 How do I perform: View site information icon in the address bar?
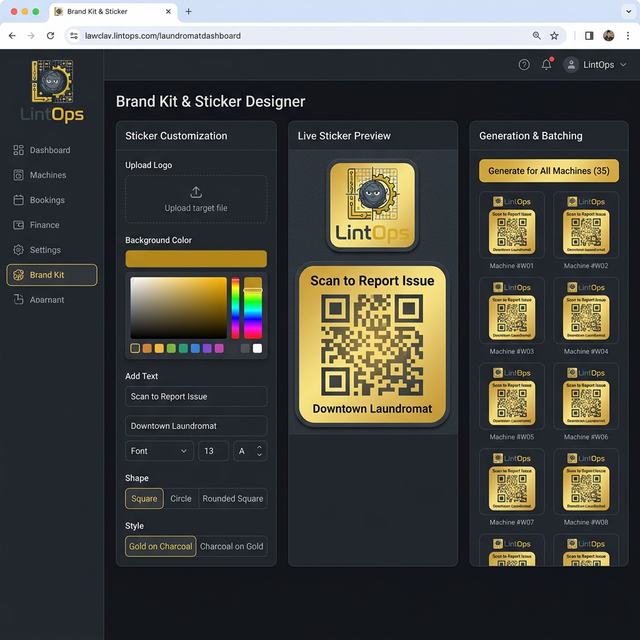click(x=74, y=36)
